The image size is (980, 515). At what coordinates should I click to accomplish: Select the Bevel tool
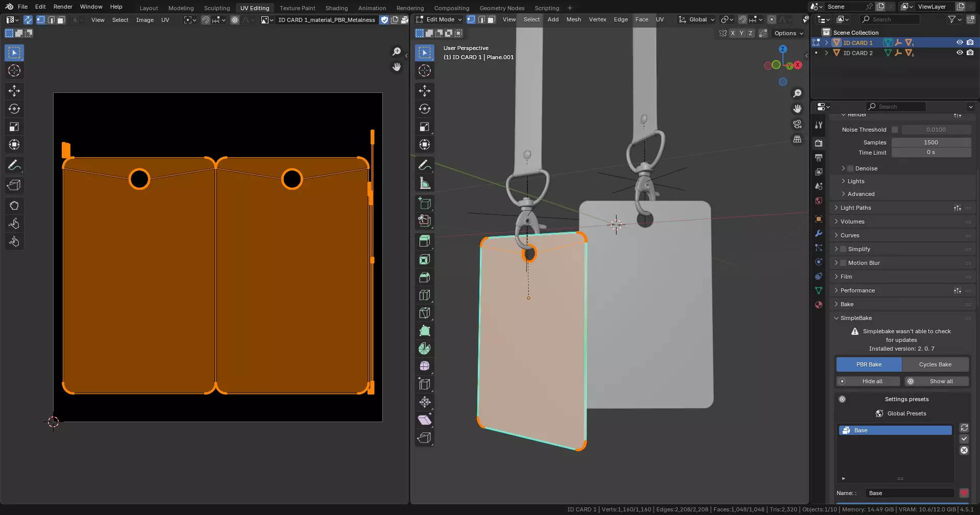[425, 277]
